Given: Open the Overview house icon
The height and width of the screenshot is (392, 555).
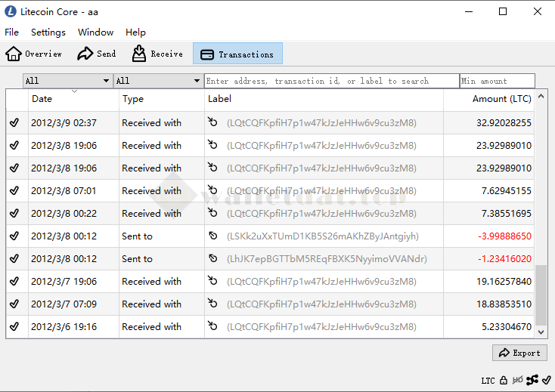Looking at the screenshot, I should pyautogui.click(x=14, y=54).
